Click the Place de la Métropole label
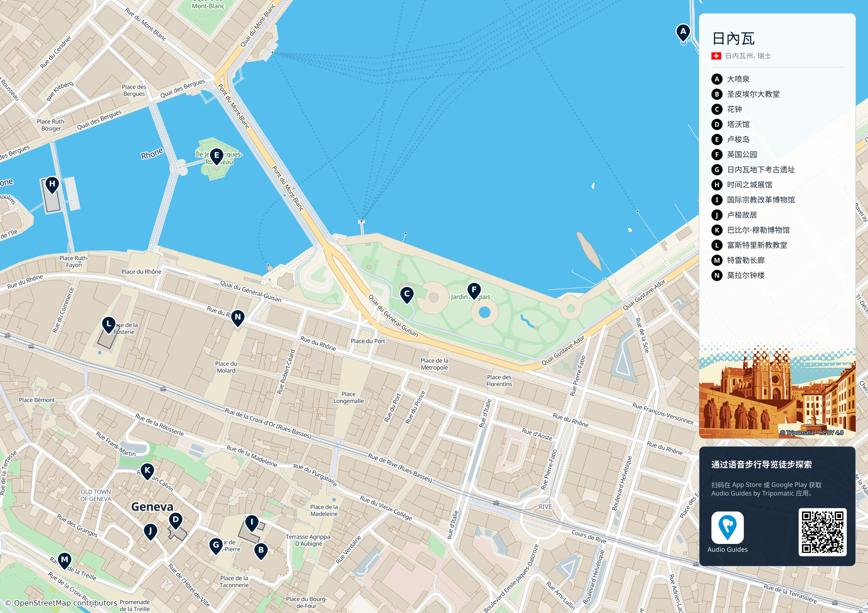The width and height of the screenshot is (868, 613). 434,364
